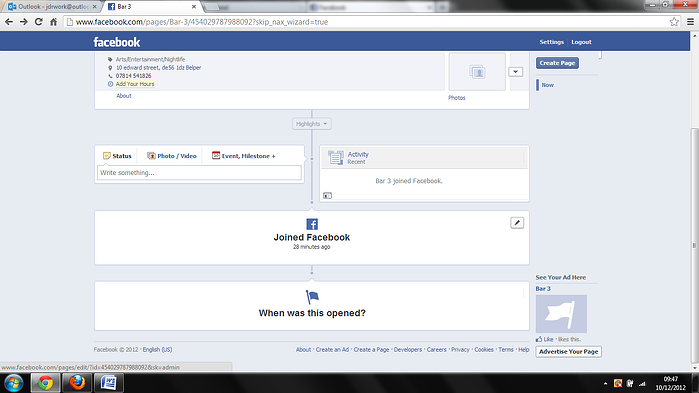Viewport: 699px width, 393px height.
Task: Click the Activity list icon
Action: coord(336,158)
